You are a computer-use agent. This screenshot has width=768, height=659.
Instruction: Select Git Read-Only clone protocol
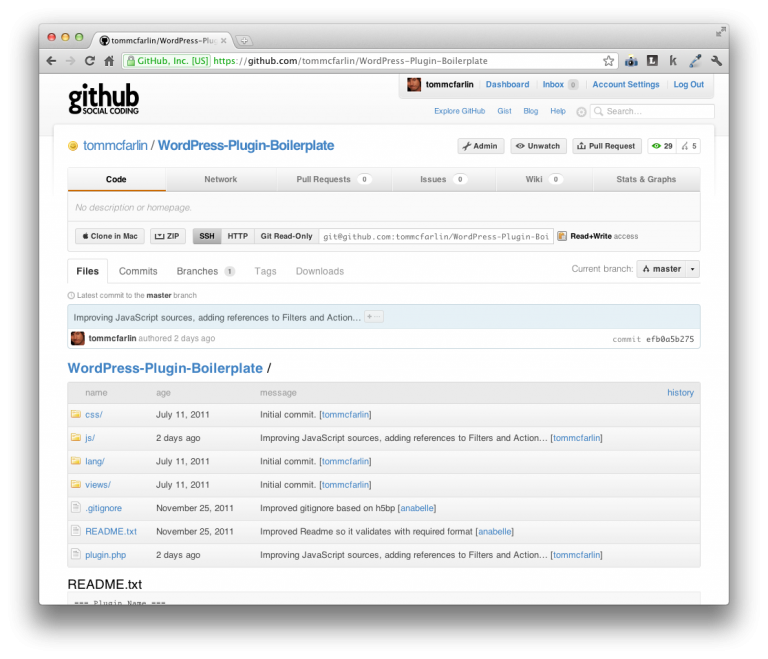click(x=287, y=236)
